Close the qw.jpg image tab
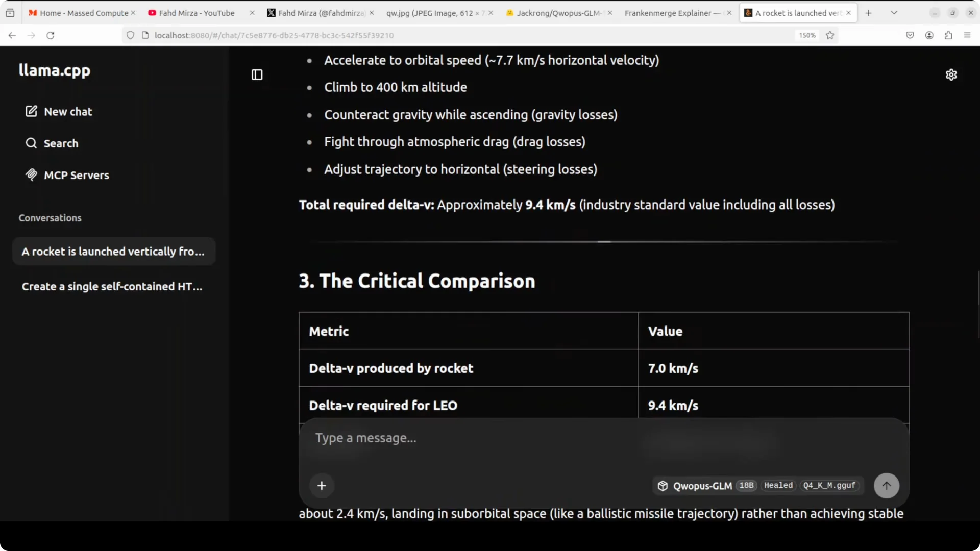980x551 pixels. coord(491,13)
